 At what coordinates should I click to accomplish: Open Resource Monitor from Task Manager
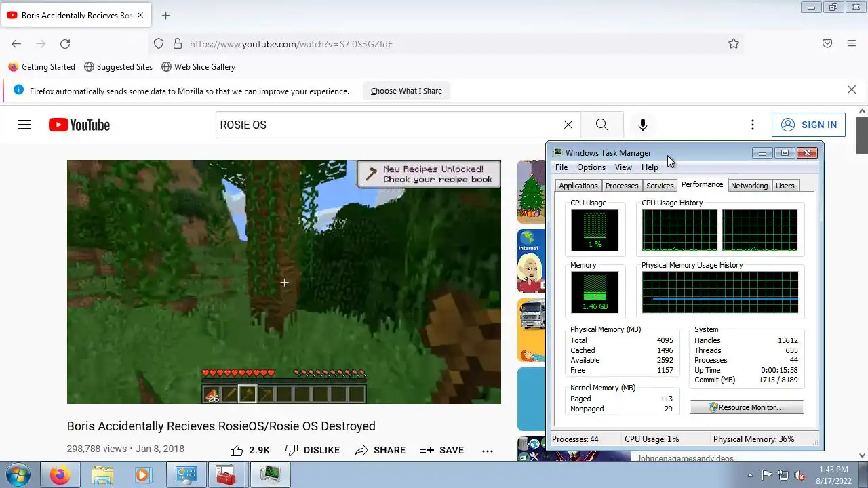(747, 407)
